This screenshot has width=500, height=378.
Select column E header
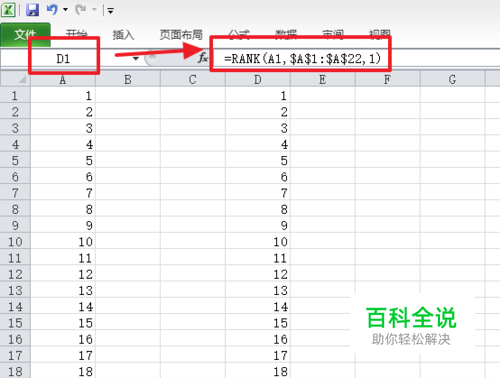click(x=323, y=79)
